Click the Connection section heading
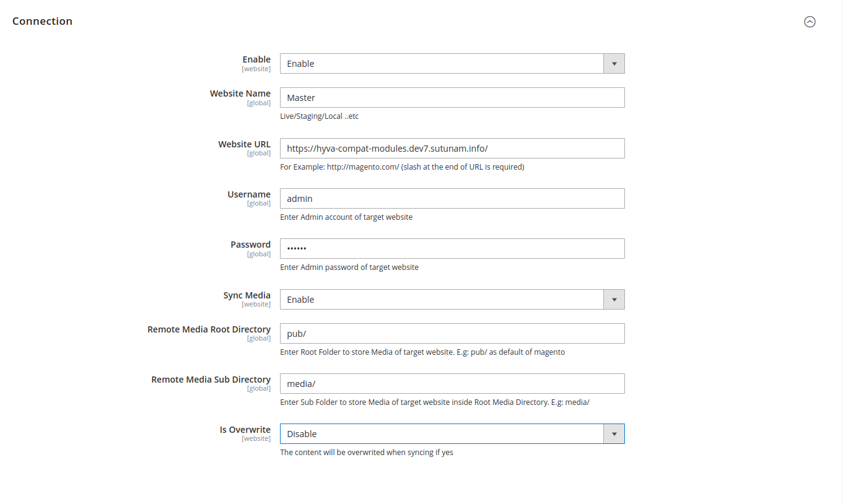Image resolution: width=843 pixels, height=504 pixels. click(x=42, y=21)
